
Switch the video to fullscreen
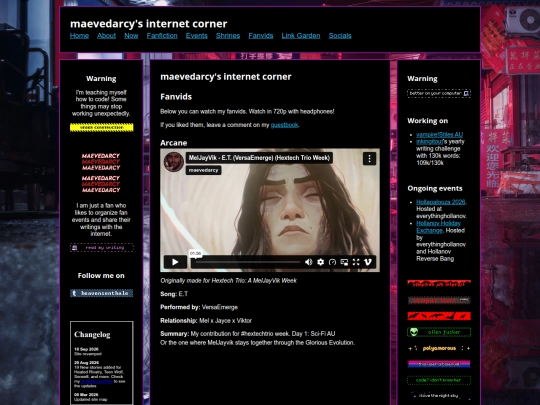coord(356,262)
